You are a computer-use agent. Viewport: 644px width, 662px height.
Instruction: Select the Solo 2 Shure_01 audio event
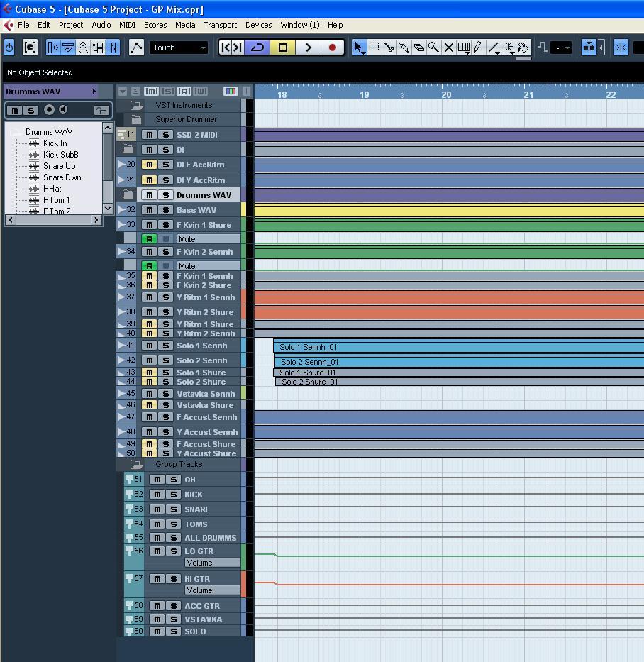(460, 382)
